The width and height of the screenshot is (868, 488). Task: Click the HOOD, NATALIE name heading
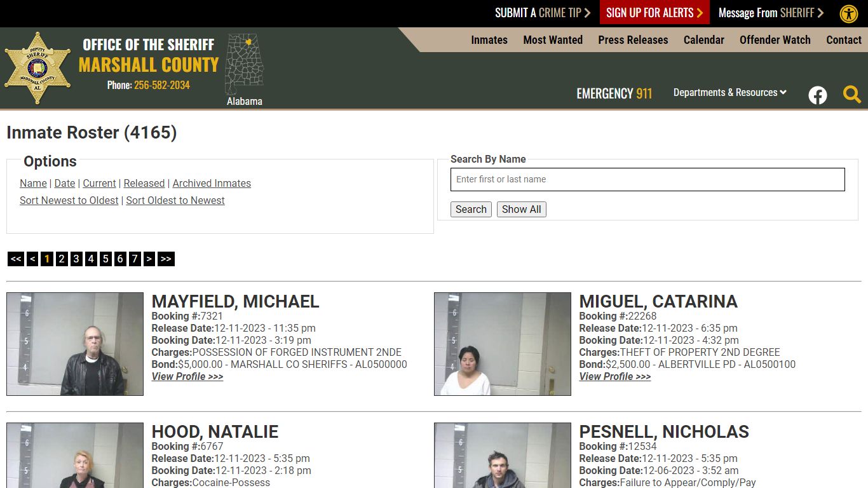[215, 431]
